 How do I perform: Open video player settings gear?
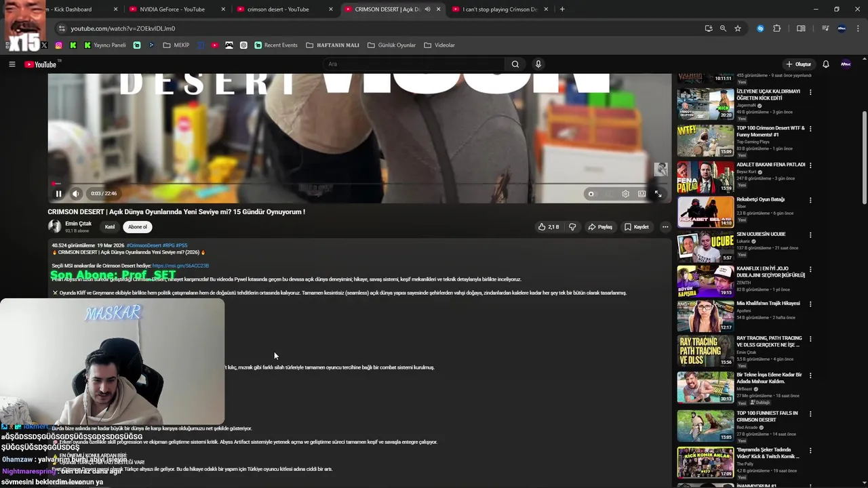[x=625, y=194]
